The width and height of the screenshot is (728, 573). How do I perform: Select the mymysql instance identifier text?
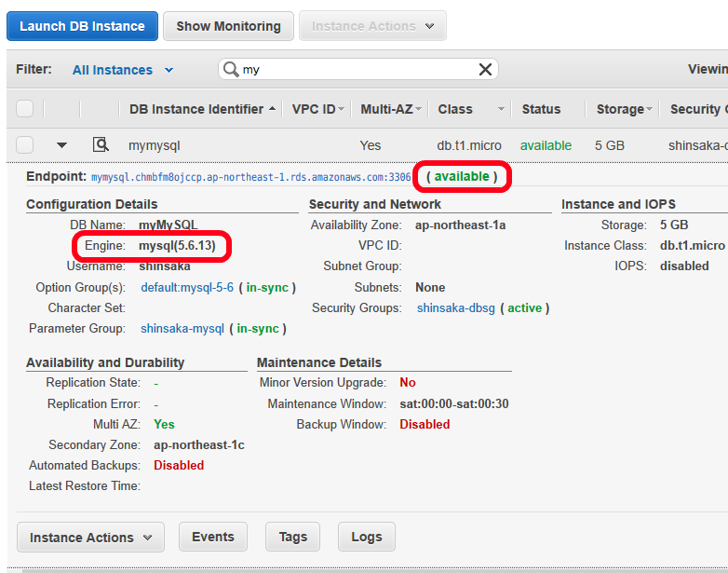coord(155,146)
